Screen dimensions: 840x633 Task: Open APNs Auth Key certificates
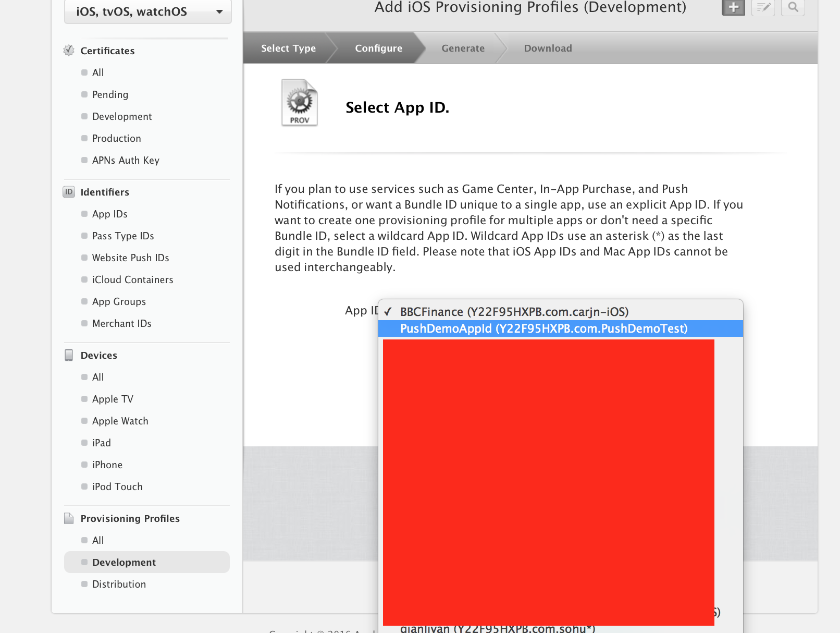tap(126, 160)
